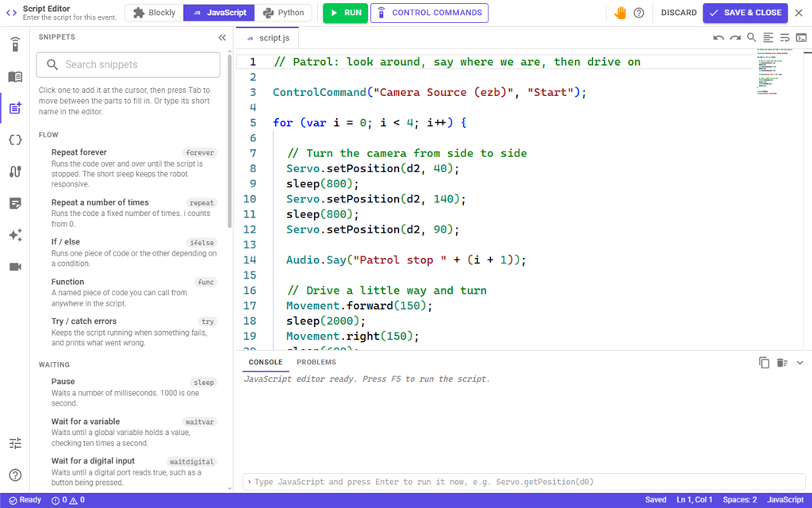
Task: Click the console JavaScript input field
Action: click(x=523, y=482)
